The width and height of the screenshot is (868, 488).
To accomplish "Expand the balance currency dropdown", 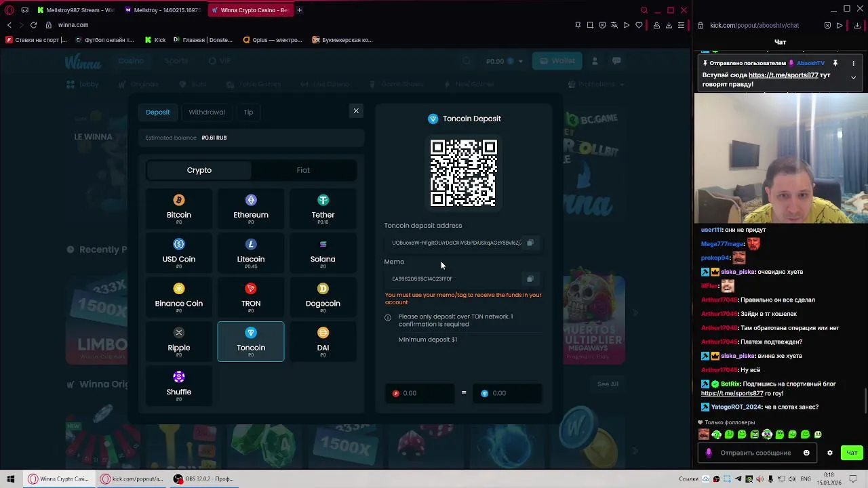I will pyautogui.click(x=521, y=61).
